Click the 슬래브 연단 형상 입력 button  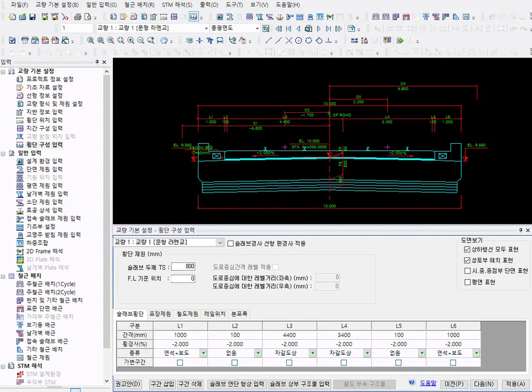click(x=237, y=384)
